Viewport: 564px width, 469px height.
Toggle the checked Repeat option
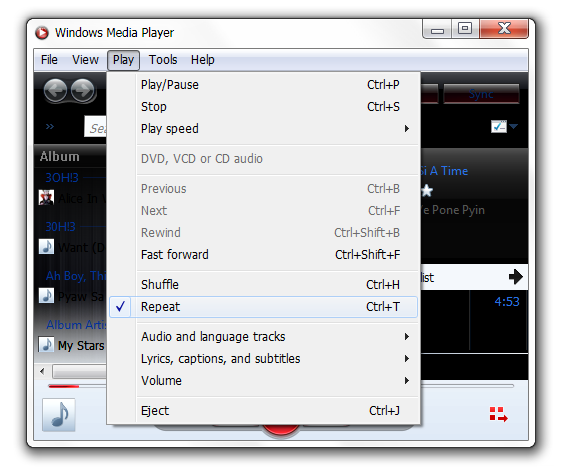point(264,307)
